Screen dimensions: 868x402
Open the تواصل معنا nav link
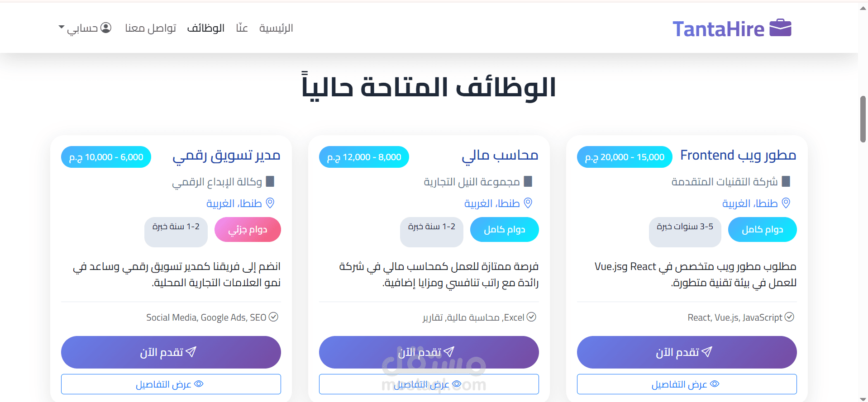150,28
